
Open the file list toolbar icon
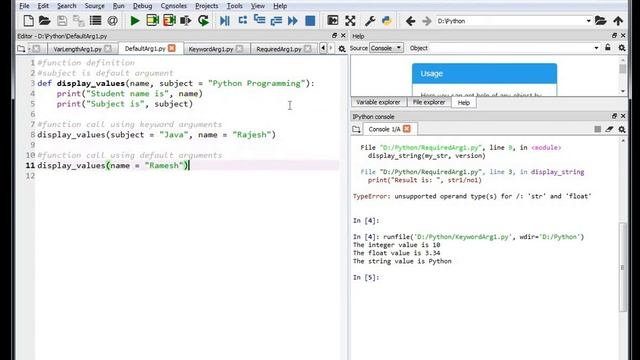click(96, 21)
